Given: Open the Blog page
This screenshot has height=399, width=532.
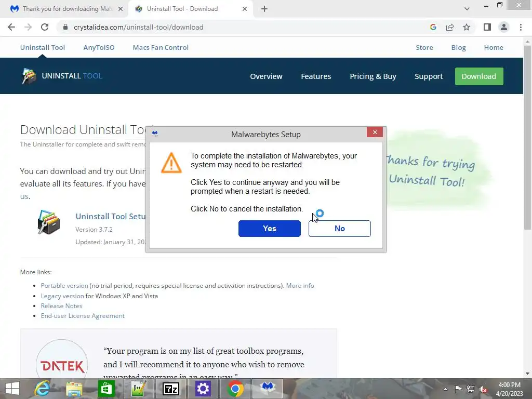Looking at the screenshot, I should click(x=458, y=47).
